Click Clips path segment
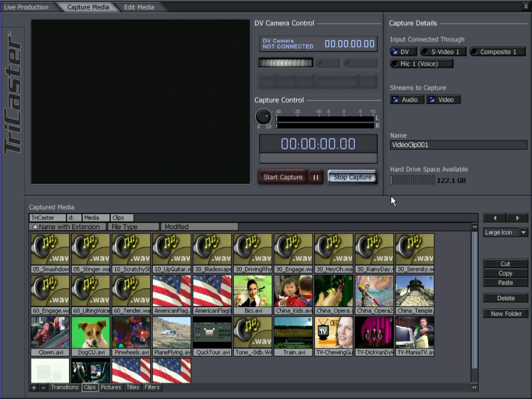Image resolution: width=532 pixels, height=399 pixels. [x=122, y=218]
